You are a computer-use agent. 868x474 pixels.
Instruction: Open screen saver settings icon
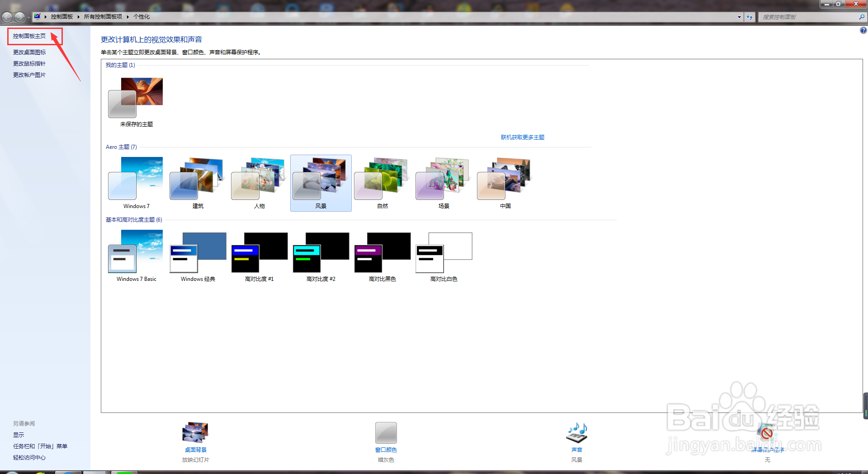pos(767,433)
